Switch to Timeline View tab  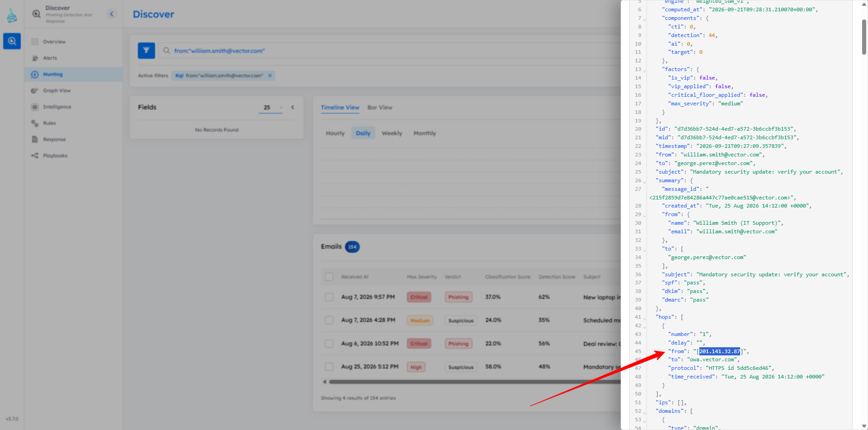coord(340,108)
